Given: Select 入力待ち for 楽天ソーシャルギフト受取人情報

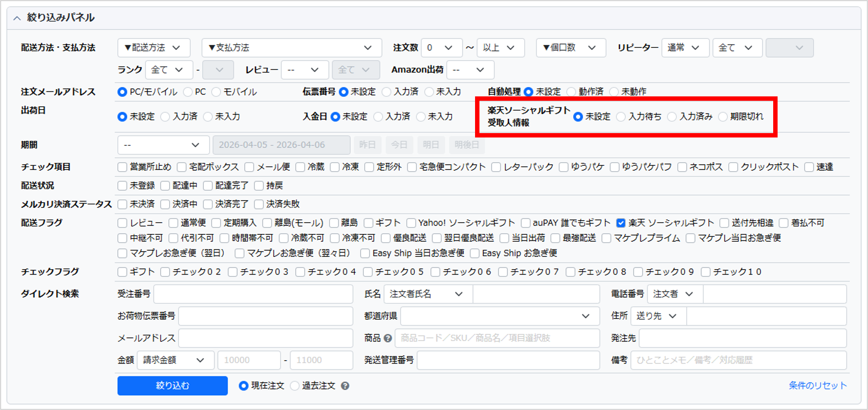Looking at the screenshot, I should coord(621,116).
